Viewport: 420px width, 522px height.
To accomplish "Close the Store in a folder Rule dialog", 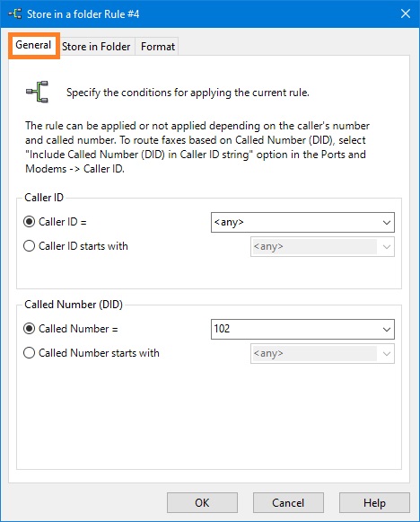I will (x=406, y=13).
